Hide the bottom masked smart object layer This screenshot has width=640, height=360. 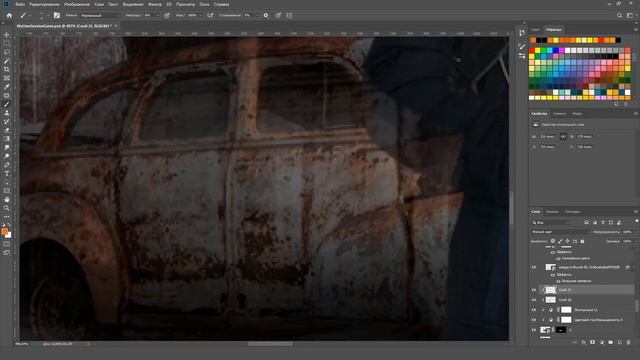click(x=534, y=330)
